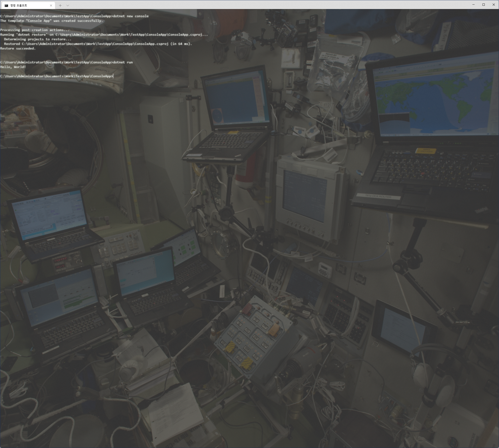This screenshot has height=448, width=499.
Task: Click at the blinking cursor on last prompt
Action: click(x=113, y=76)
